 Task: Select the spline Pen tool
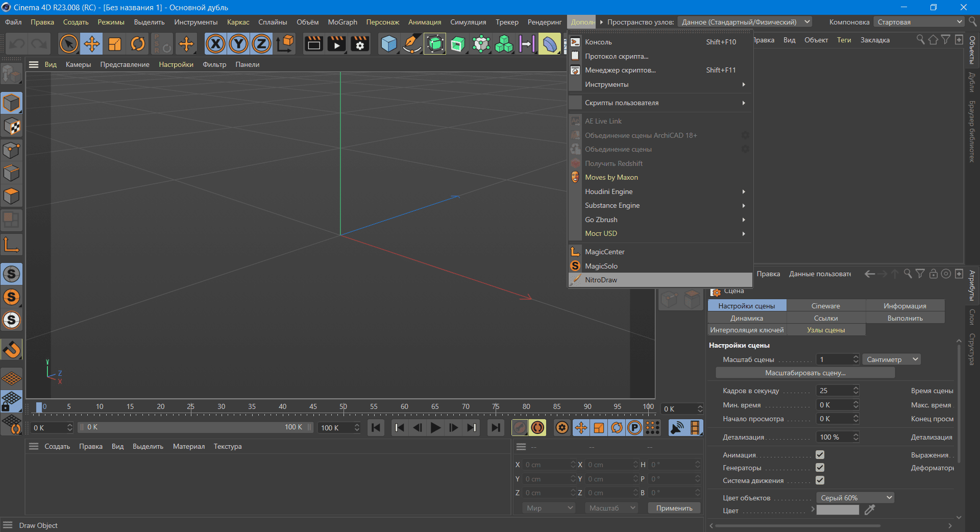(411, 44)
